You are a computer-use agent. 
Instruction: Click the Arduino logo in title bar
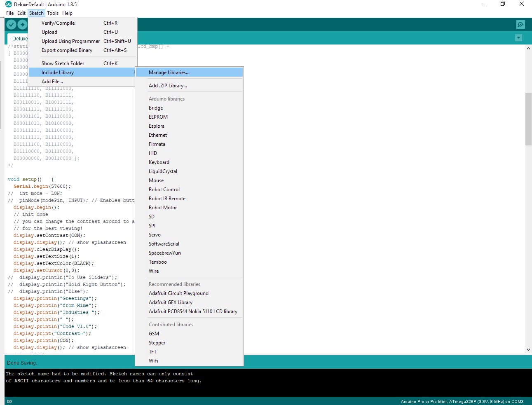9,4
